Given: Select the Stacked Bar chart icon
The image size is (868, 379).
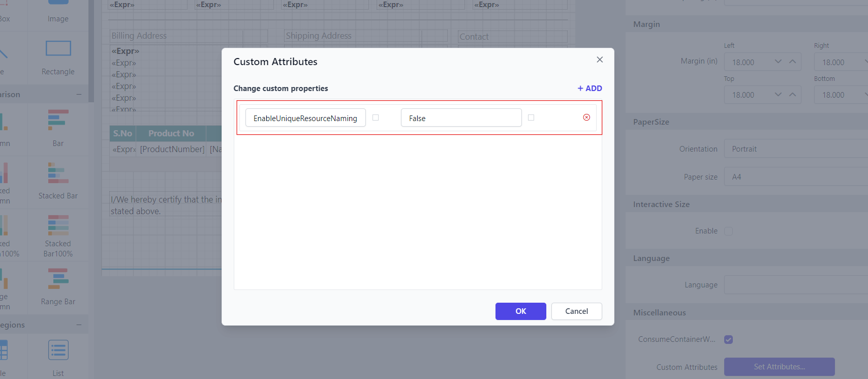Looking at the screenshot, I should tap(58, 173).
